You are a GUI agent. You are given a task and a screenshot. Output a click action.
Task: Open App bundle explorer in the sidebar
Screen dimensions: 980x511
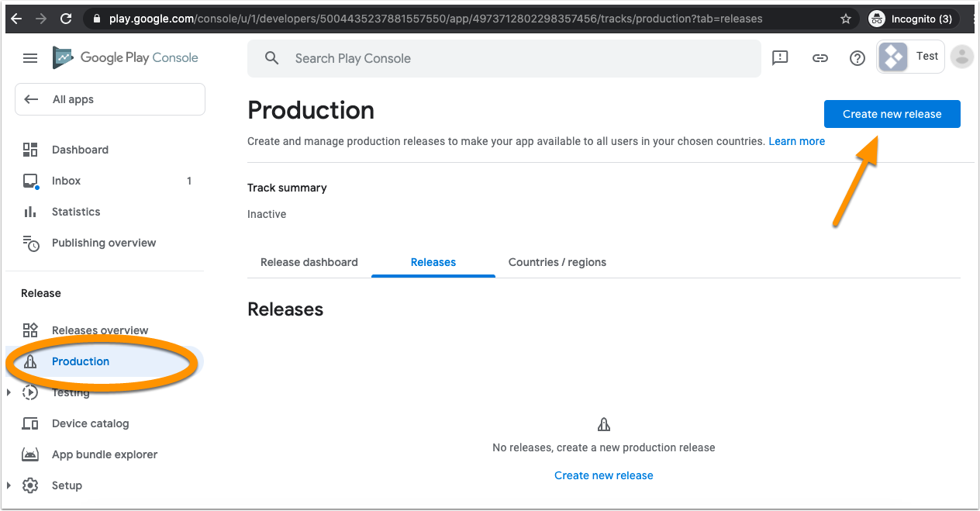click(105, 454)
